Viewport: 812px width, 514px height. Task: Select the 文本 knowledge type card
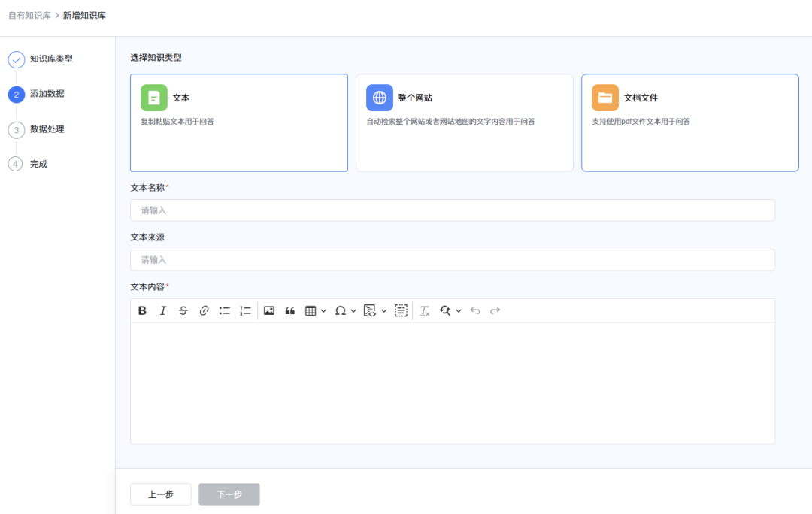pos(239,122)
